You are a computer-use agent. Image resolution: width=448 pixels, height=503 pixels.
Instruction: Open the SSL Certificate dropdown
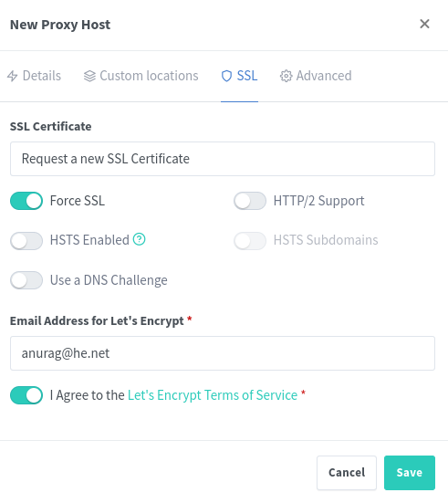[x=223, y=159]
